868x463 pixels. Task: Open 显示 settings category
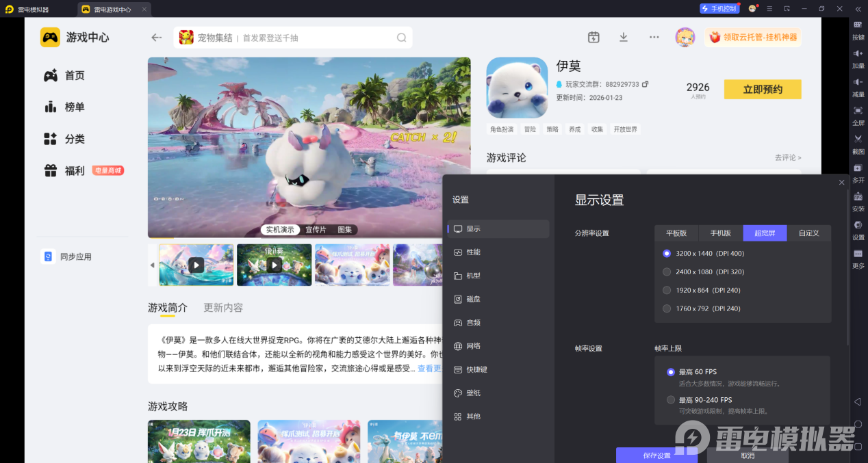coord(498,229)
